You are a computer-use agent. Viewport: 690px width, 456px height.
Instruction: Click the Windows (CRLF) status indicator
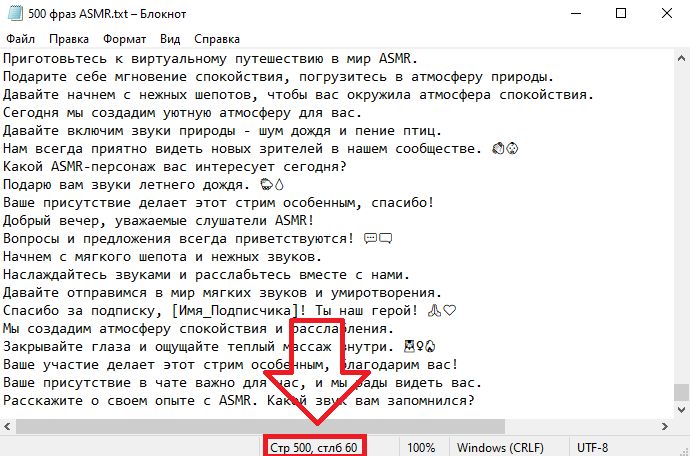[x=500, y=448]
